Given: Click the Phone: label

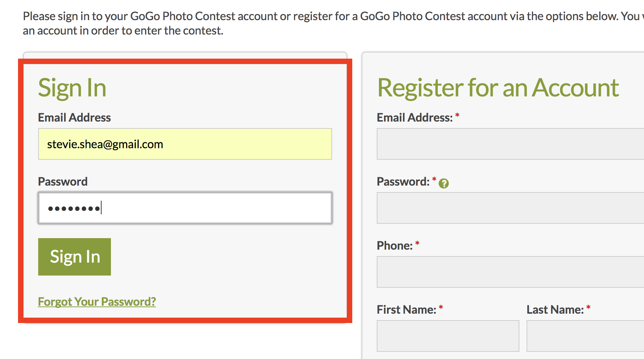Looking at the screenshot, I should click(x=395, y=246).
